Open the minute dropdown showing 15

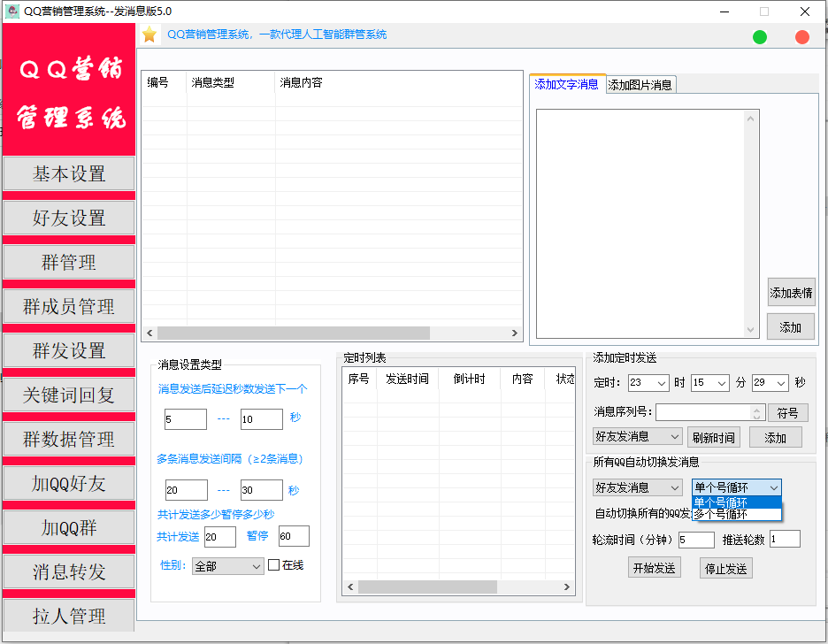[709, 383]
